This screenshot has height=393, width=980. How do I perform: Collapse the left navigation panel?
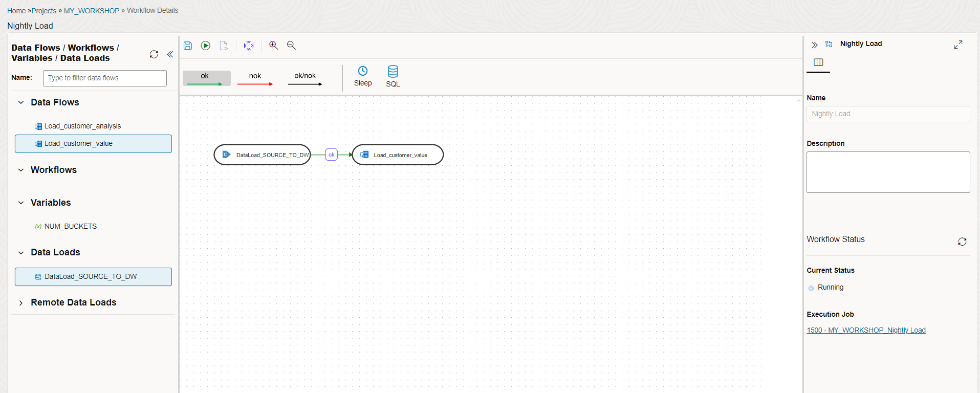tap(170, 54)
